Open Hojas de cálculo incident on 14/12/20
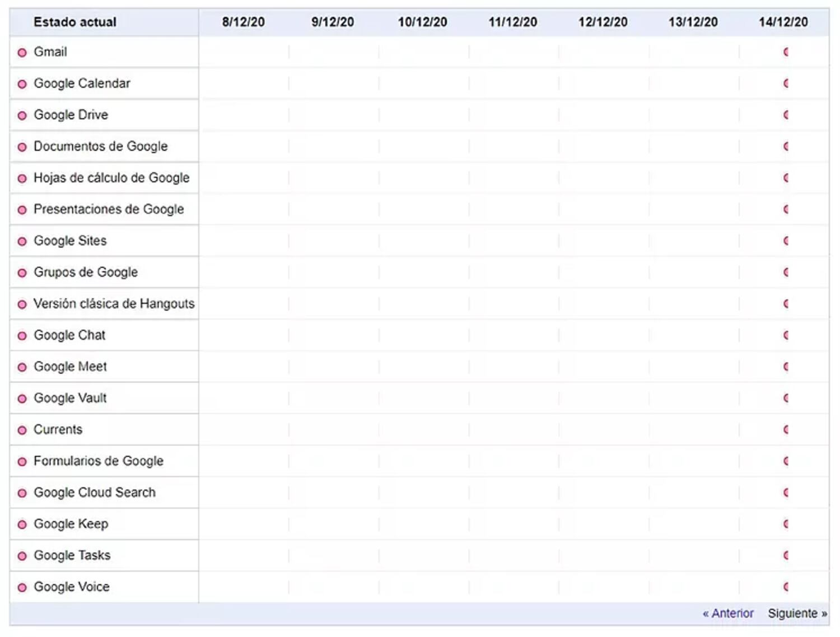The width and height of the screenshot is (840, 637). click(786, 178)
